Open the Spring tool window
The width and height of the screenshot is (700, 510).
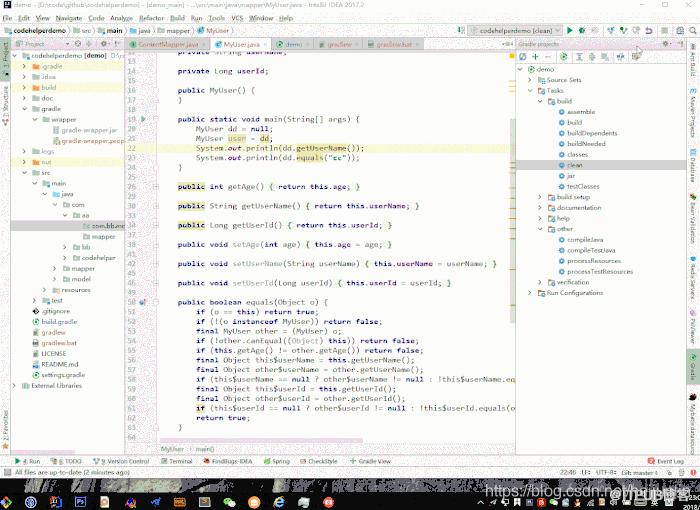[x=276, y=461]
